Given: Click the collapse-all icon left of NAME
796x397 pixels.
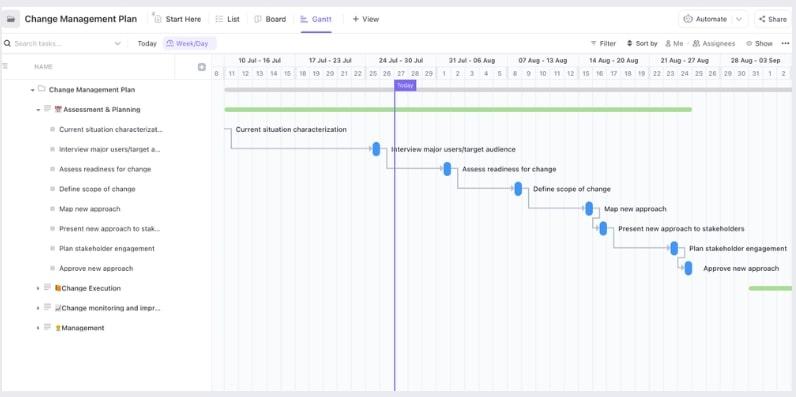Looking at the screenshot, I should coord(5,66).
